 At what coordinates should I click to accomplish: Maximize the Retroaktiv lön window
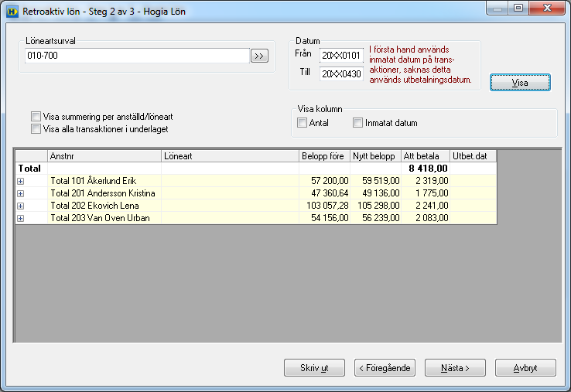518,9
